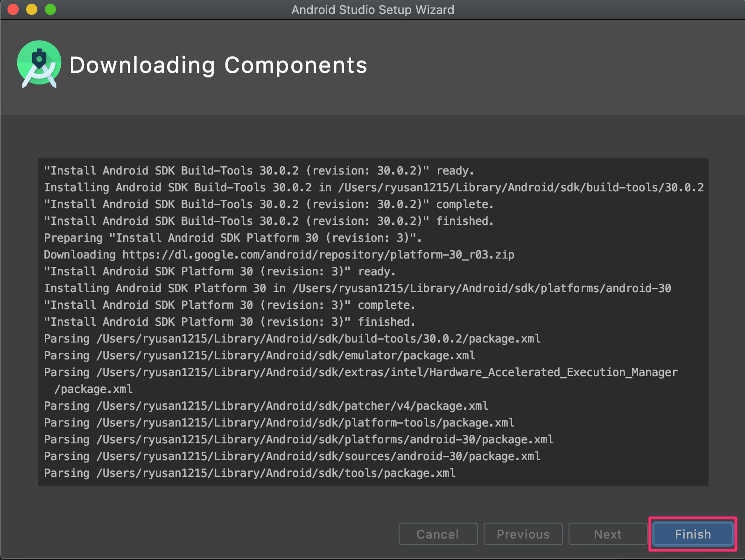Click the SDK Platform 30 ready line
Image resolution: width=745 pixels, height=560 pixels.
[220, 272]
